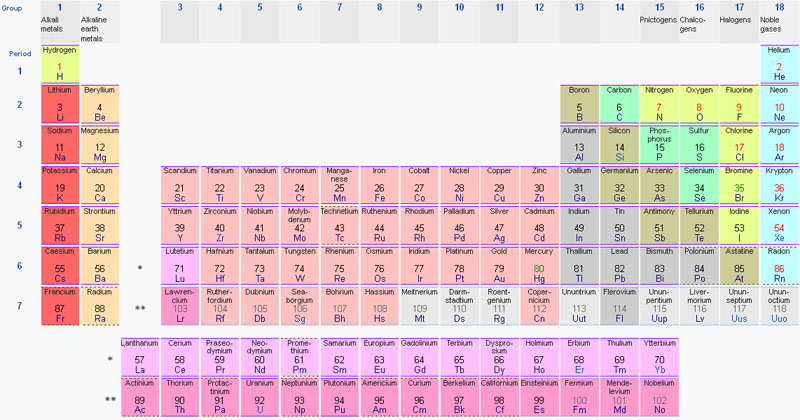This screenshot has height=420, width=800.
Task: Click the 'Halogens' group label
Action: click(735, 20)
